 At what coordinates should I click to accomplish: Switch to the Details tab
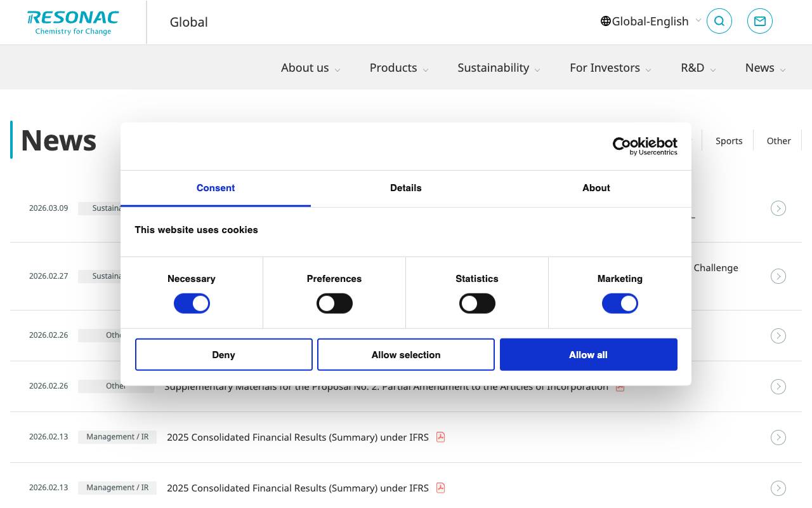405,188
